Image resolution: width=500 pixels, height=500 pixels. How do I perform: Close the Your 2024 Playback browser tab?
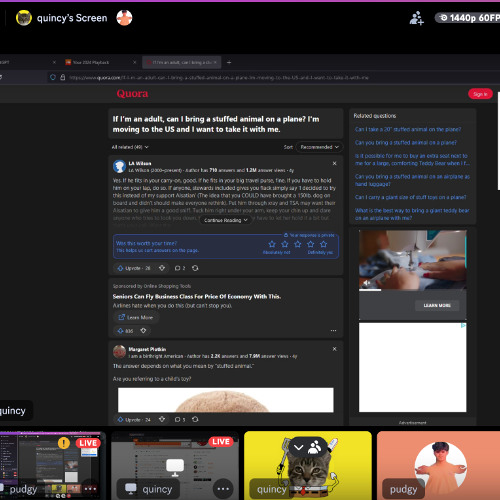point(135,62)
